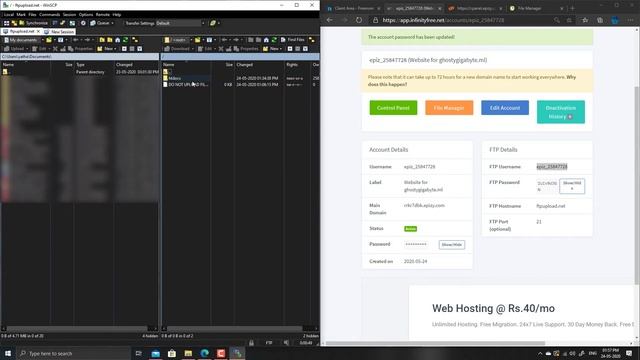The image size is (640, 360).
Task: Open the Remote menu in WinSCP
Action: click(x=102, y=15)
